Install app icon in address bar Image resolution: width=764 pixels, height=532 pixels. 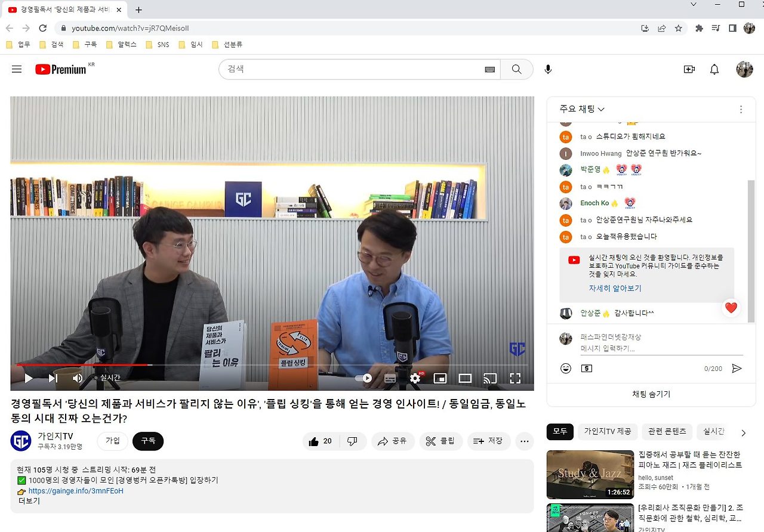coord(645,28)
